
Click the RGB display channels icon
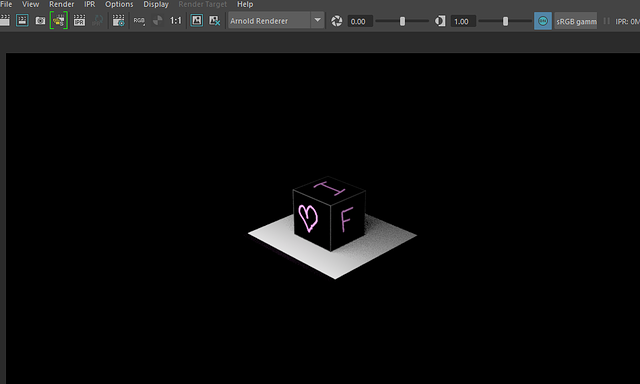click(x=139, y=20)
